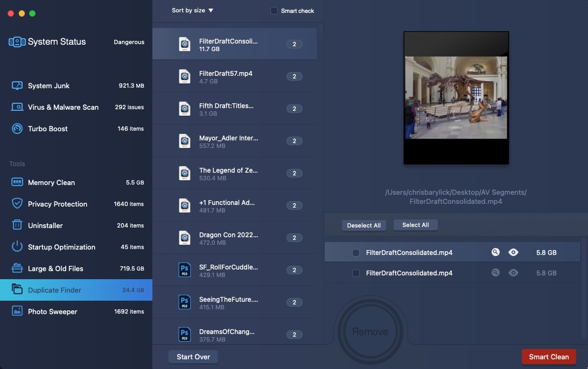This screenshot has width=588, height=369.
Task: Click the +1 Functional Ad file icon
Action: click(185, 205)
